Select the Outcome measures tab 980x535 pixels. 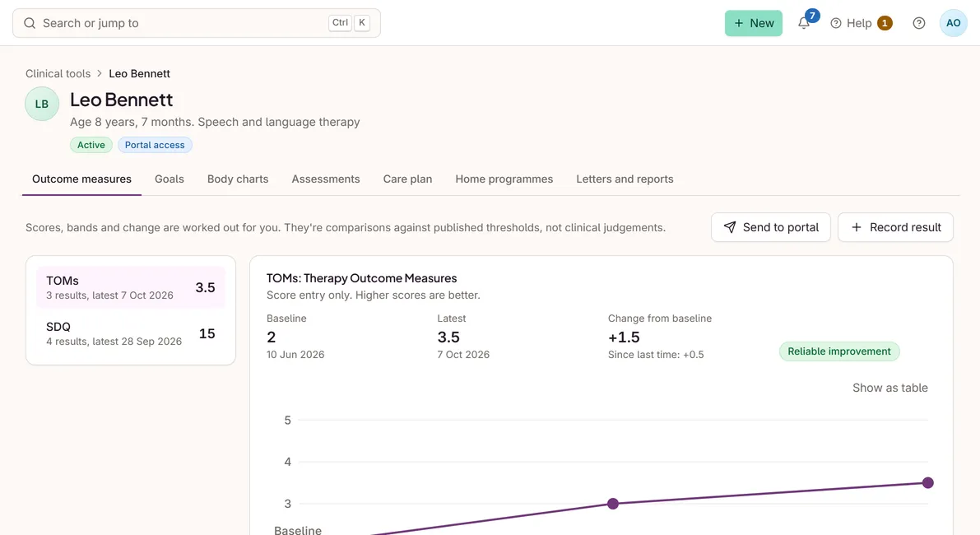82,179
